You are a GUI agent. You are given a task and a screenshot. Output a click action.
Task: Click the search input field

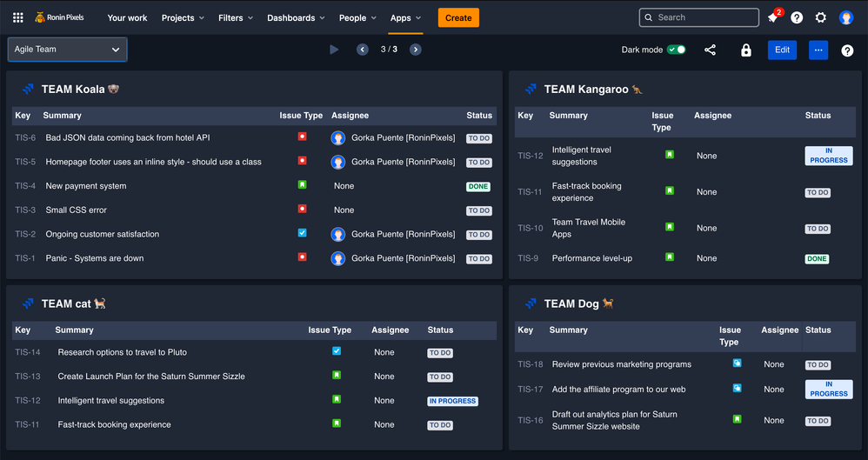pyautogui.click(x=698, y=17)
